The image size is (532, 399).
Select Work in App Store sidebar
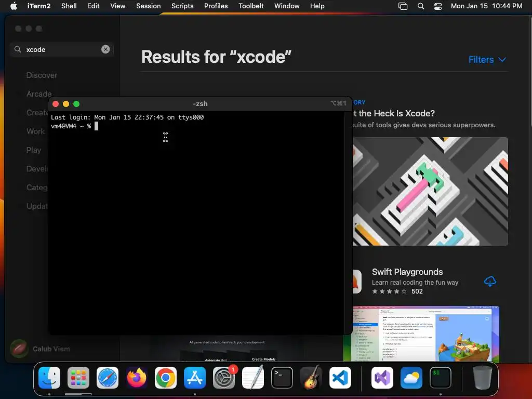pos(36,131)
